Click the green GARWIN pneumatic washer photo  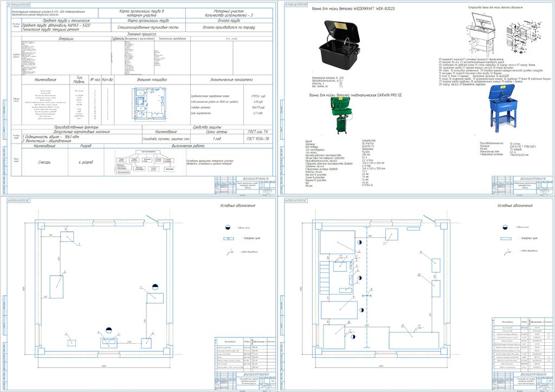342,115
